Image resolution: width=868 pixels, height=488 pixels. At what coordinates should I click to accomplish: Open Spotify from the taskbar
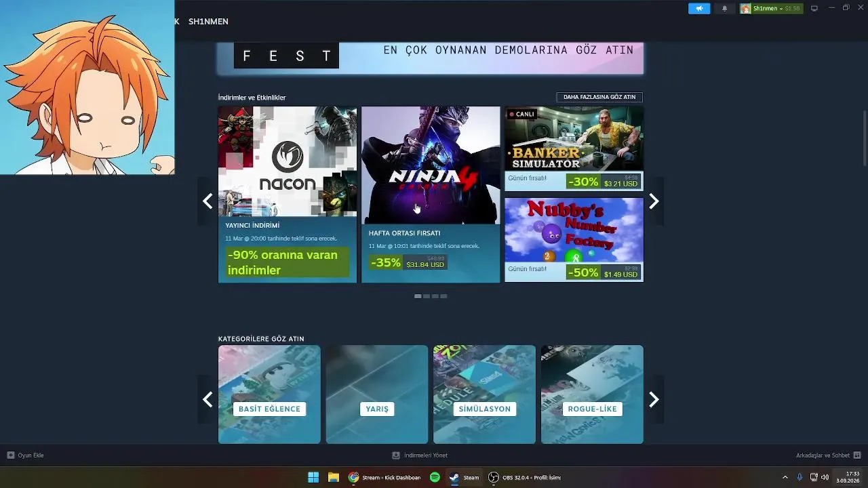pos(435,477)
